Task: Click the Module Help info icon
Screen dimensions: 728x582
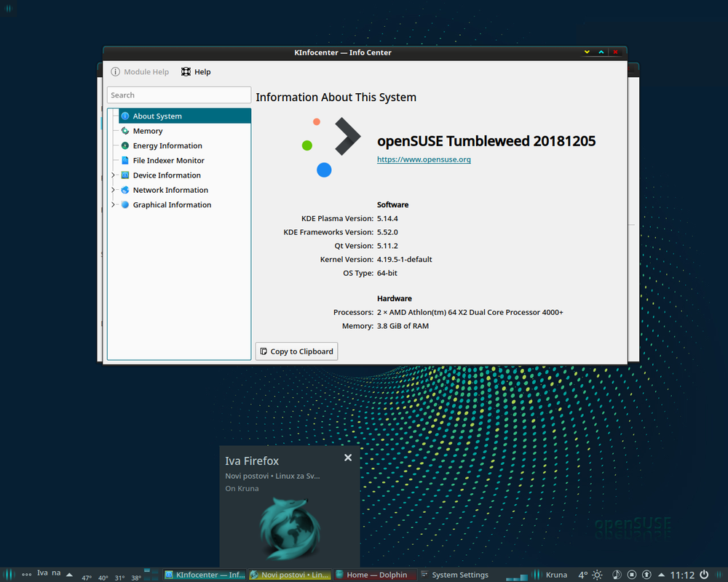Action: 115,72
